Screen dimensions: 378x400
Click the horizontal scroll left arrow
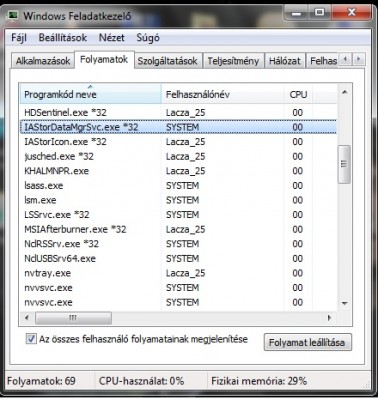pos(27,318)
